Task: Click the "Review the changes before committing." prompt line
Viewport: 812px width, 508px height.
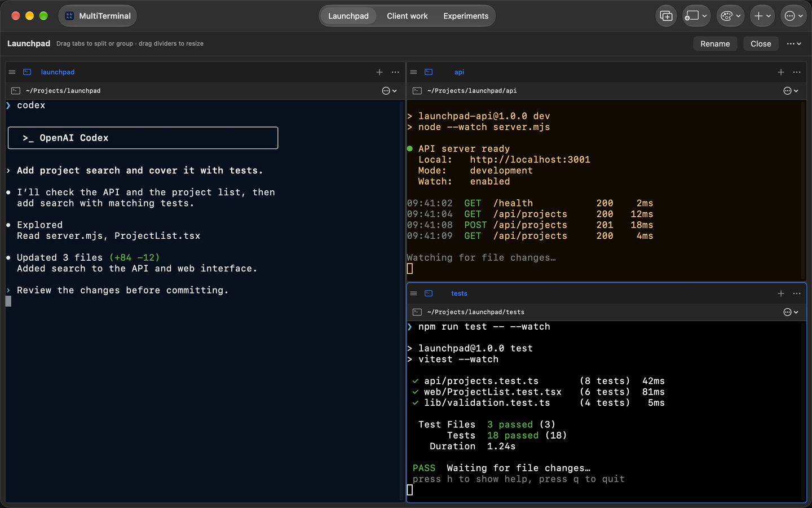Action: [122, 290]
